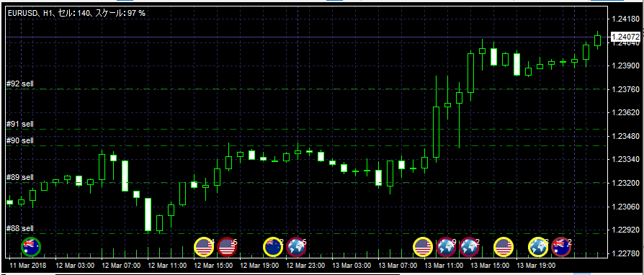Open the red-ringed Australian flag event labeled 2
644x275 pixels.
[561, 247]
